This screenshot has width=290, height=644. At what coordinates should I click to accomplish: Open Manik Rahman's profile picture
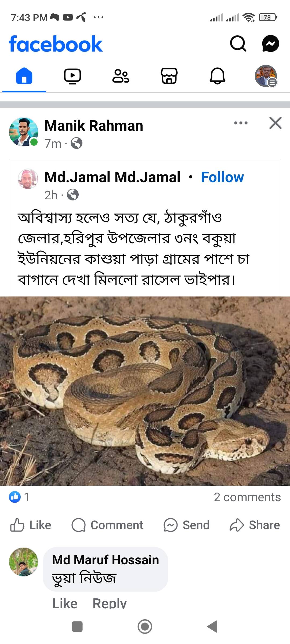[24, 132]
